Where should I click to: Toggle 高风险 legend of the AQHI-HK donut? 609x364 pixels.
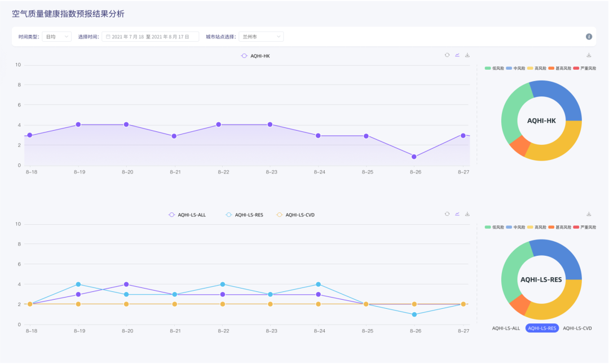click(x=536, y=68)
